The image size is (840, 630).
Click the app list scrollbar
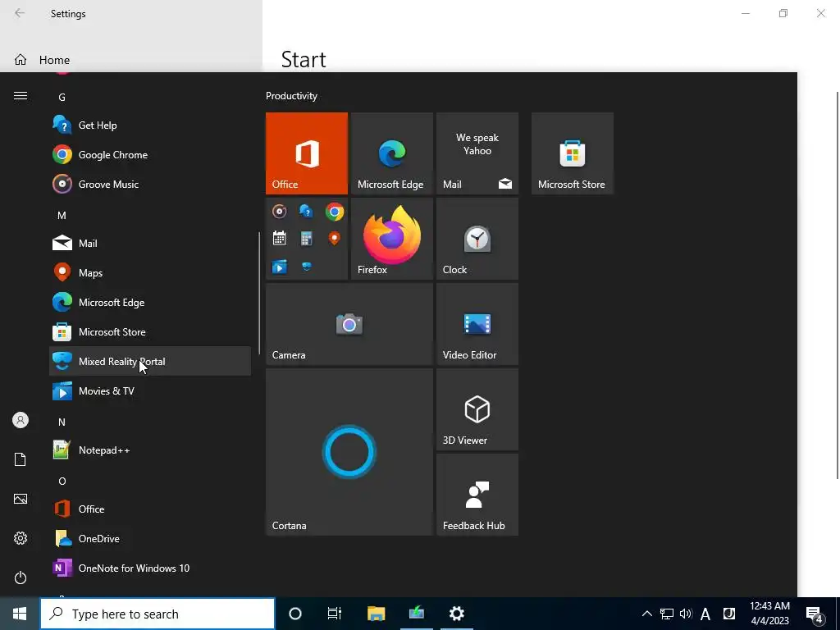tap(259, 293)
